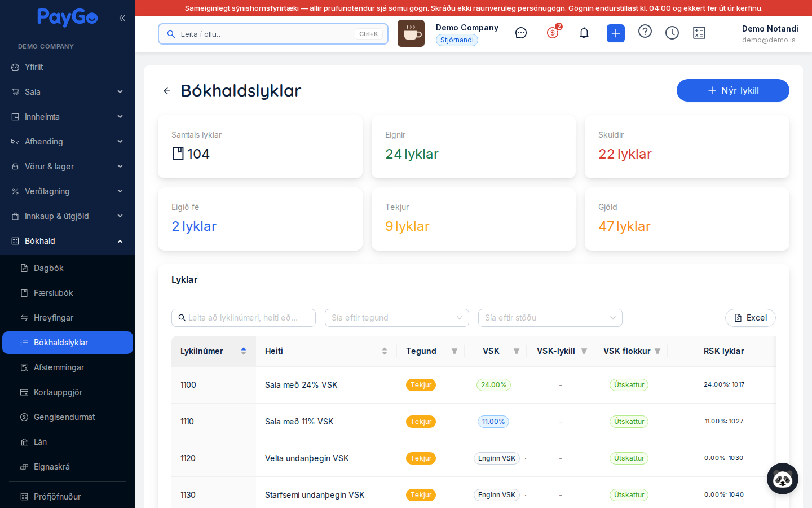This screenshot has height=508, width=812.
Task: Open the Demo Notandi user menu
Action: [770, 34]
